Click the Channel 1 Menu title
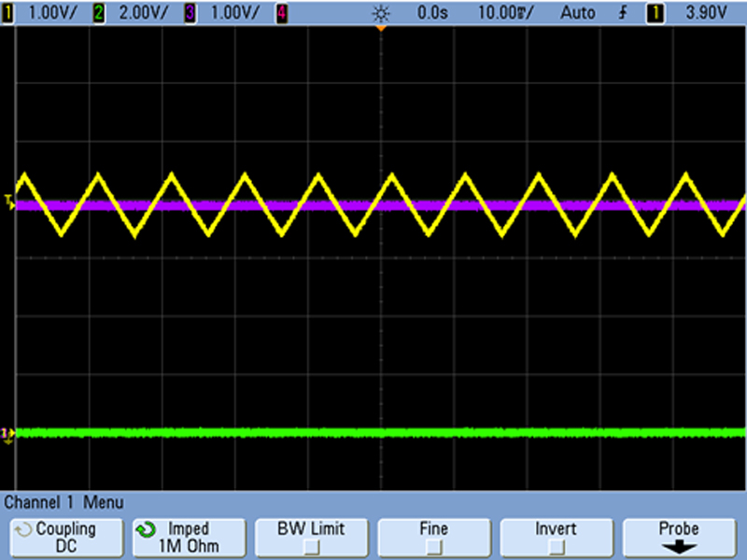747x560 pixels. pos(63,502)
